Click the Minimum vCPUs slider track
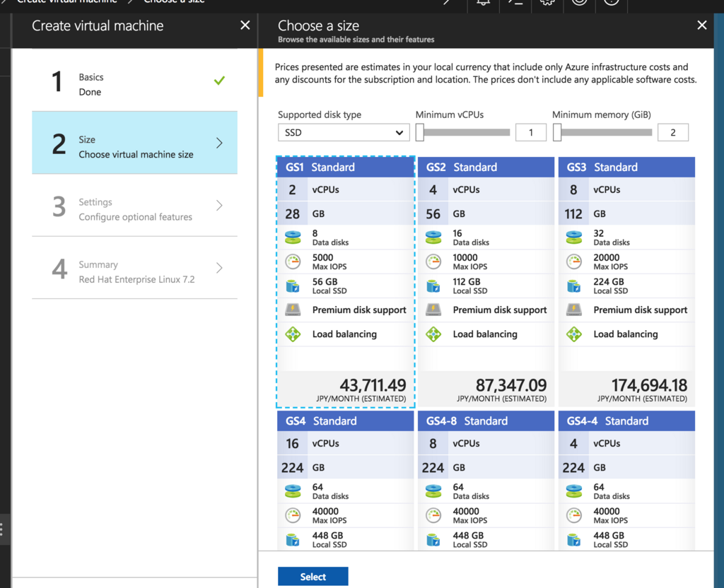Image resolution: width=724 pixels, height=588 pixels. click(x=467, y=132)
